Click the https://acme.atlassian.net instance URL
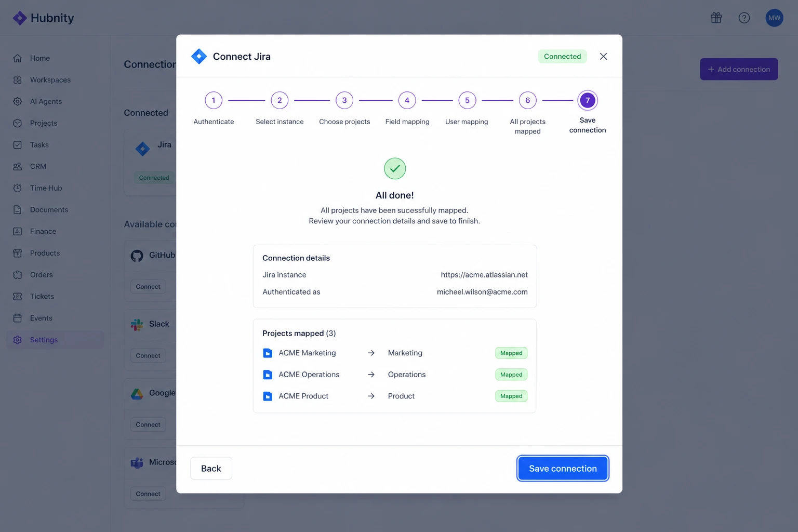Image resolution: width=798 pixels, height=532 pixels. (x=484, y=275)
